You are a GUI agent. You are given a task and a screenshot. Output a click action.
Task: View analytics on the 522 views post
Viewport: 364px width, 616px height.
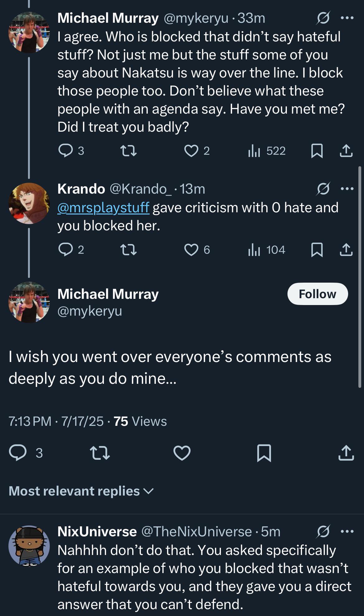point(267,151)
